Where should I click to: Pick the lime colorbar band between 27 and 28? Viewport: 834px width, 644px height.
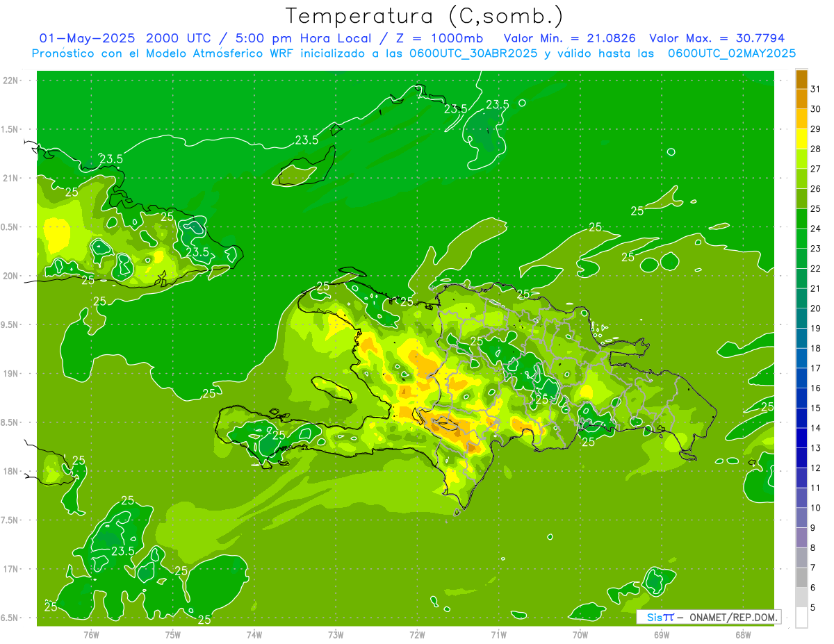(801, 159)
